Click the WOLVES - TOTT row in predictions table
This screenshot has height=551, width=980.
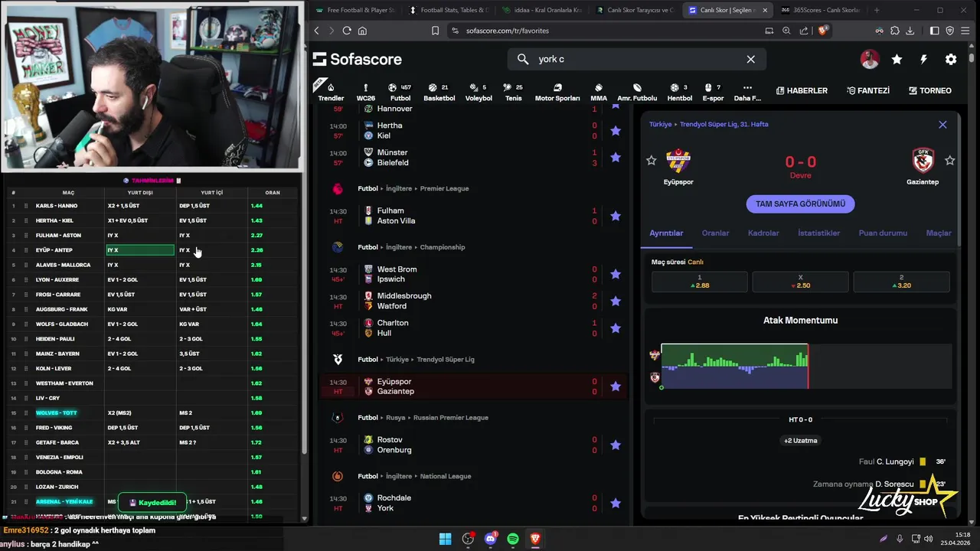[x=153, y=412]
